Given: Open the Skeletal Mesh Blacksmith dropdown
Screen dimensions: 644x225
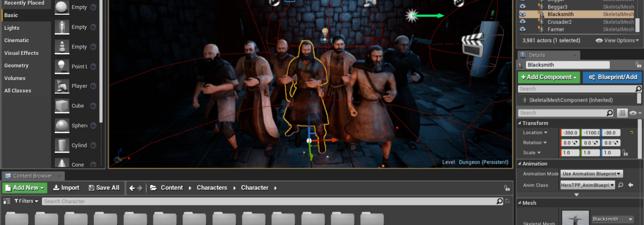Looking at the screenshot, I should click(613, 219).
